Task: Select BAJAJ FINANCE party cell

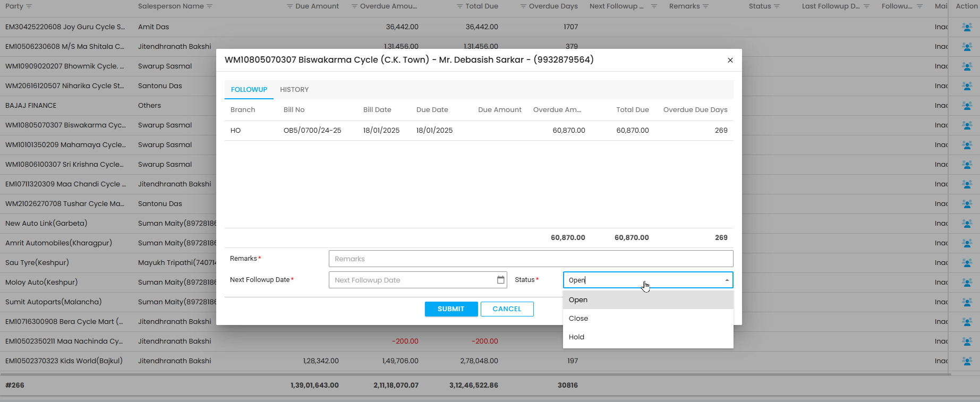Action: click(31, 106)
